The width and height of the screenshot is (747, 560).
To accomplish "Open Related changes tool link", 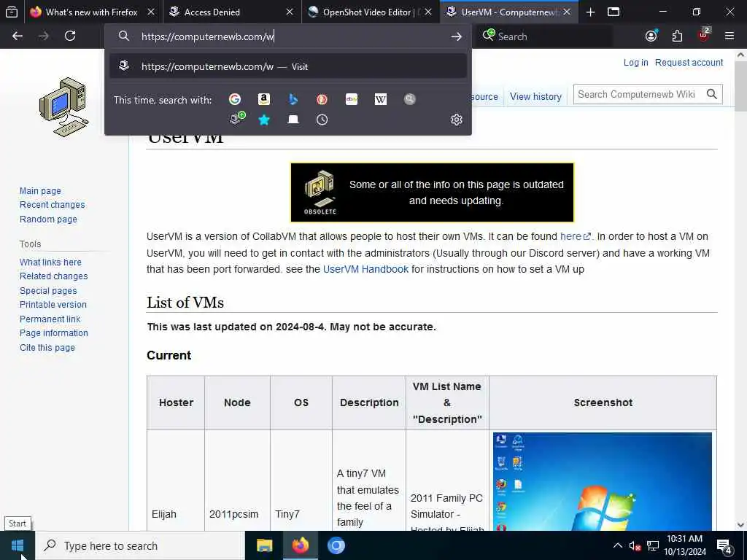I will [x=53, y=276].
